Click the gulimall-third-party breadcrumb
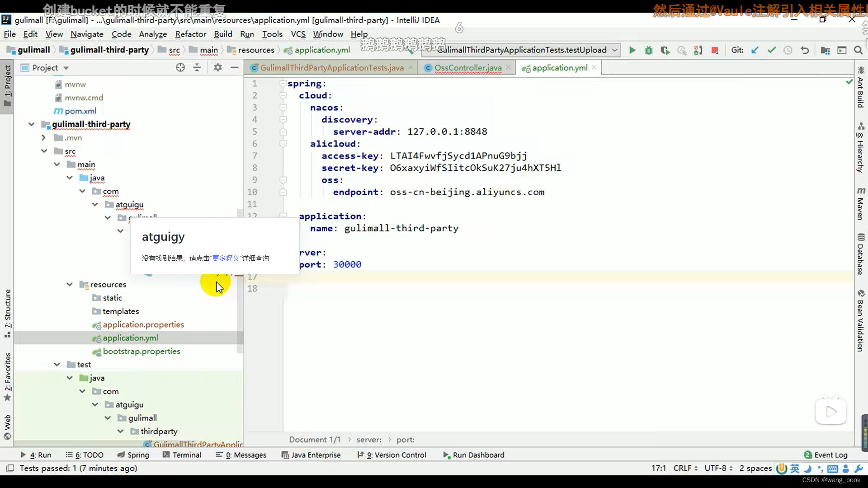868x488 pixels. (x=109, y=50)
